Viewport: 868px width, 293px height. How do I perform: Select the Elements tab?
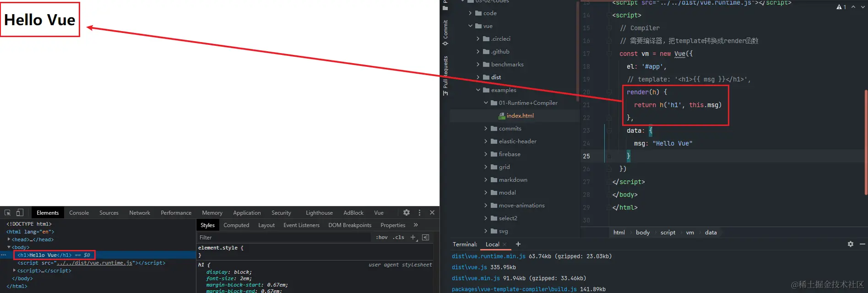tap(48, 213)
